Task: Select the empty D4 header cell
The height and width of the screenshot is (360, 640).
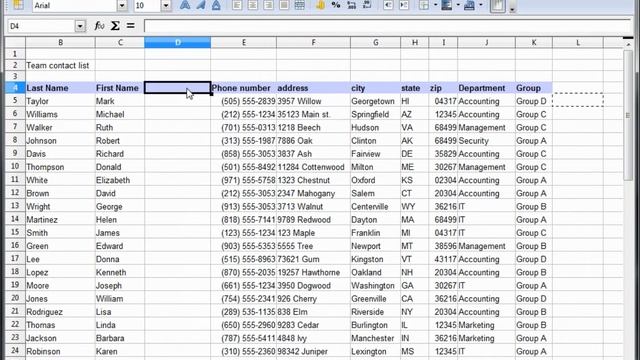Action: (178, 88)
